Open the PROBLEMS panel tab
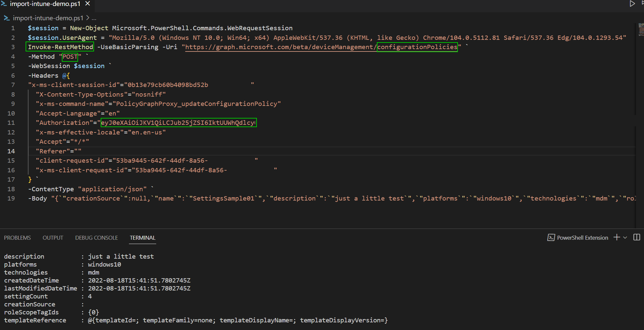This screenshot has height=330, width=644. pos(17,238)
